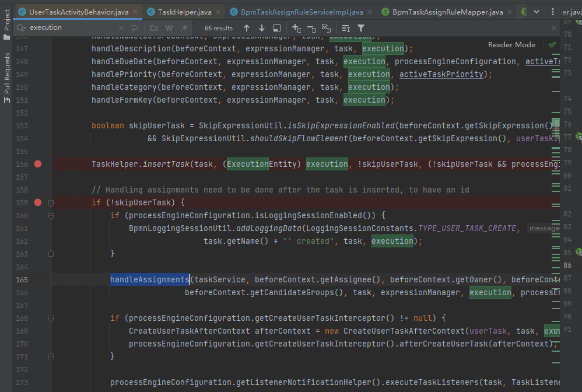This screenshot has width=582, height=392.
Task: Collapse the code block using gutter fold arrow at line 163
Action: tap(50, 254)
